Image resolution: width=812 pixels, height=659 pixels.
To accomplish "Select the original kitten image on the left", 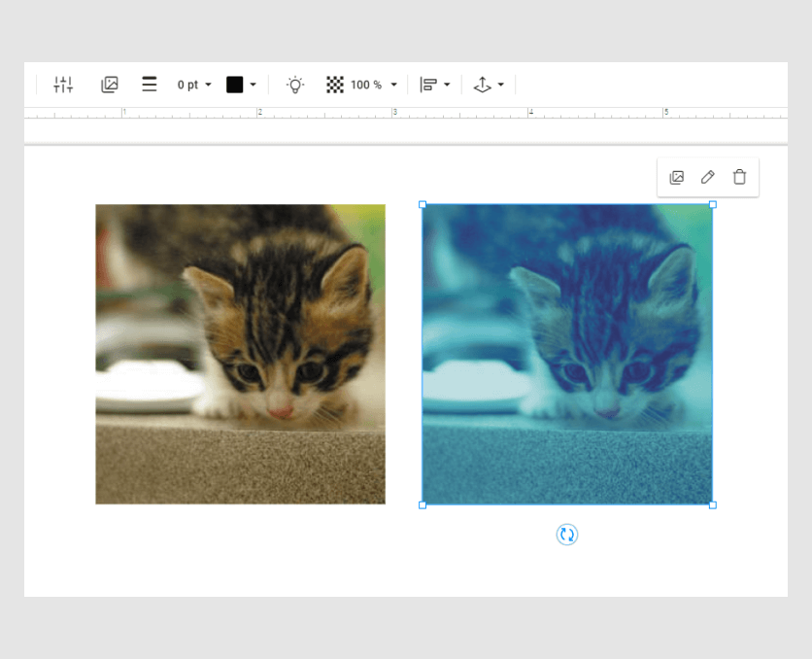I will (240, 354).
